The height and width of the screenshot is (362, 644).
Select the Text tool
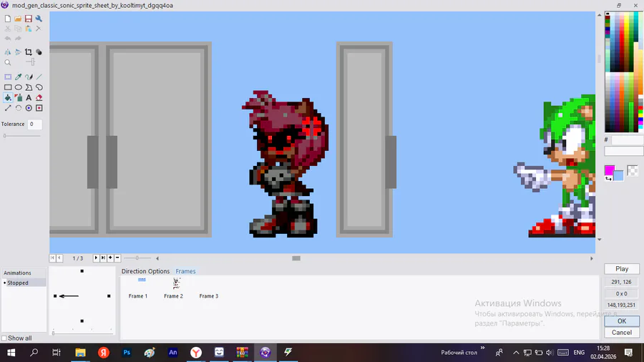tap(29, 98)
